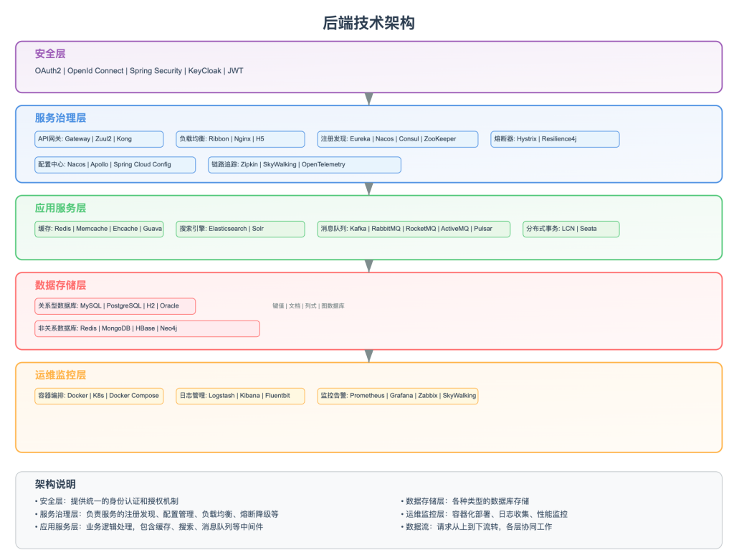Select the 链路追踪 Zipkin box
The width and height of the screenshot is (734, 560).
pos(304,165)
